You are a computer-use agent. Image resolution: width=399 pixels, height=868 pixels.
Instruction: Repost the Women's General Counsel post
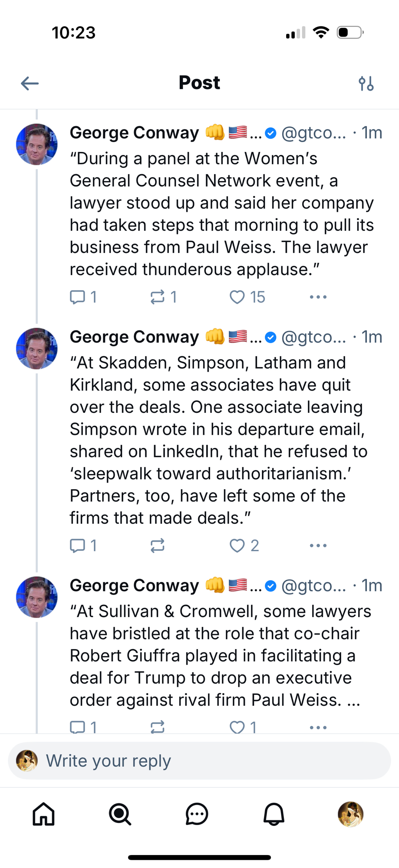pos(158,297)
